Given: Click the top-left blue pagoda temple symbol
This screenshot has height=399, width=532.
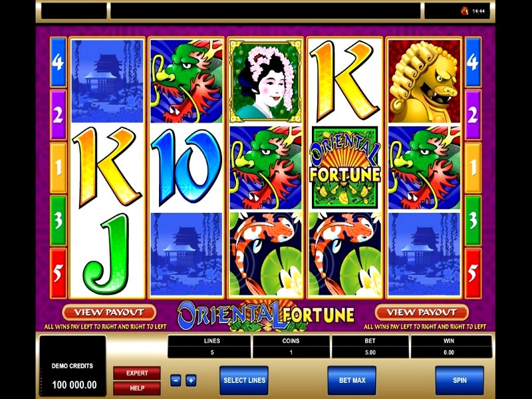Looking at the screenshot, I should [x=107, y=80].
